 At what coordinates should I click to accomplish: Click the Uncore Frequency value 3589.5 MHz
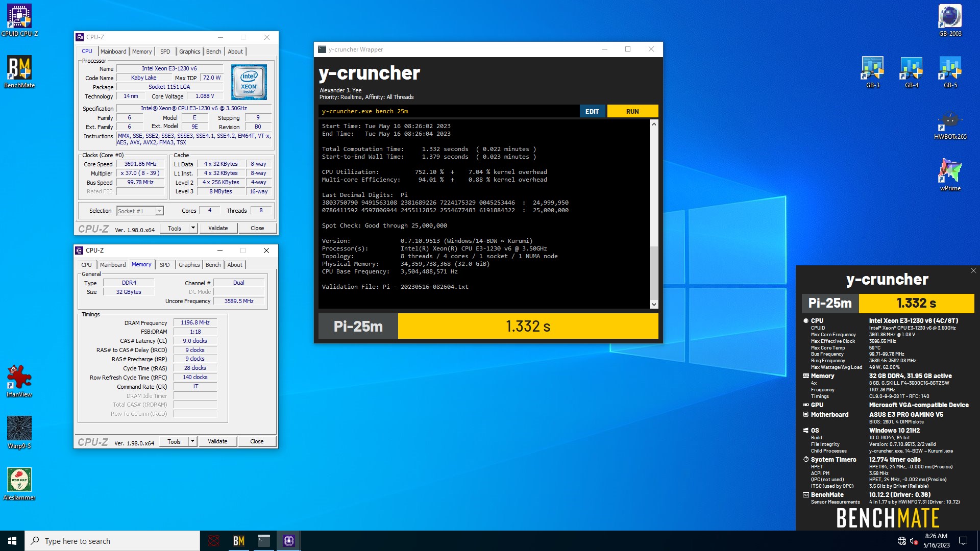tap(239, 301)
